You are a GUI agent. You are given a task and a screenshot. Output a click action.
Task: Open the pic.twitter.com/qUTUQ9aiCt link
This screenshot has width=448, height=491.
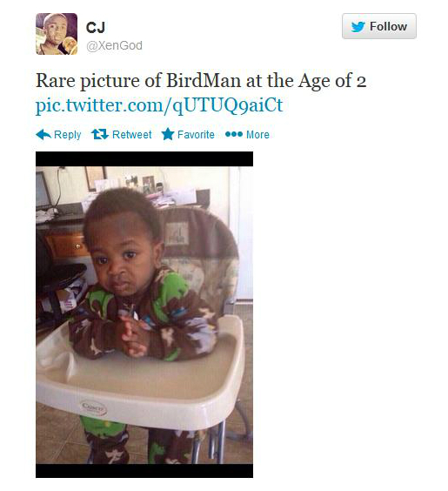coord(159,104)
